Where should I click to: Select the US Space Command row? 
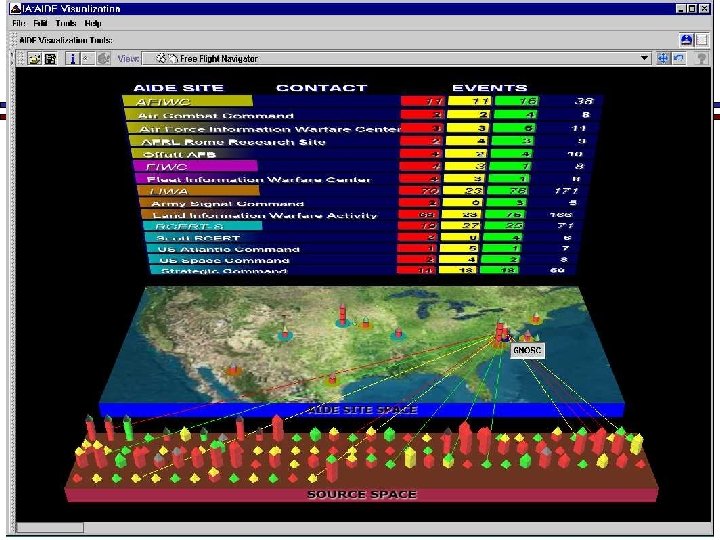(x=363, y=260)
